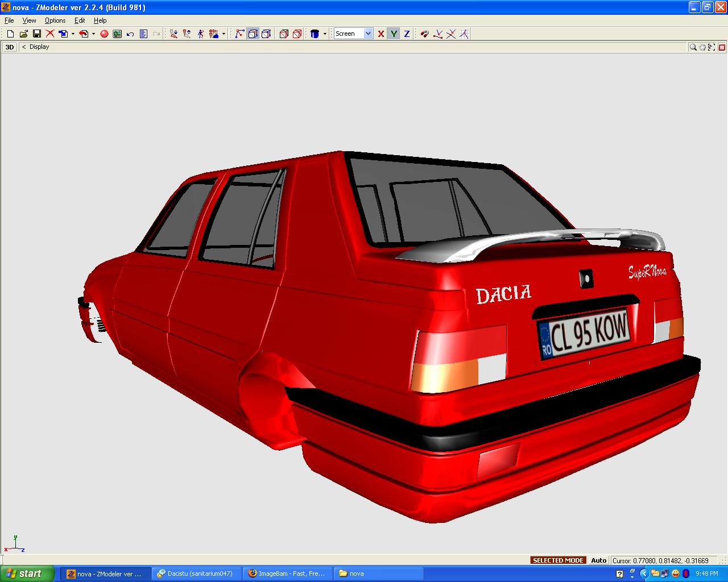Open the Windows Start menu
Image resolution: width=728 pixels, height=582 pixels.
27,573
